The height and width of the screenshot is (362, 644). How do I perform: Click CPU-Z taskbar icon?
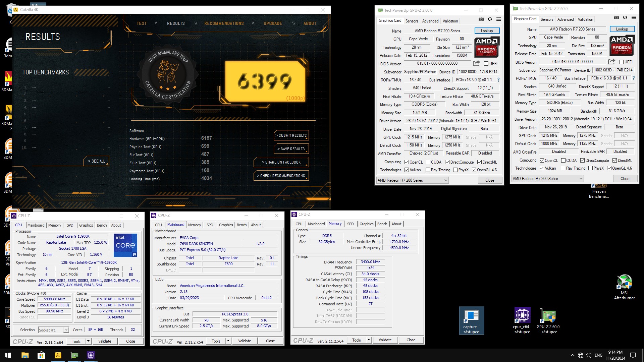(x=91, y=355)
